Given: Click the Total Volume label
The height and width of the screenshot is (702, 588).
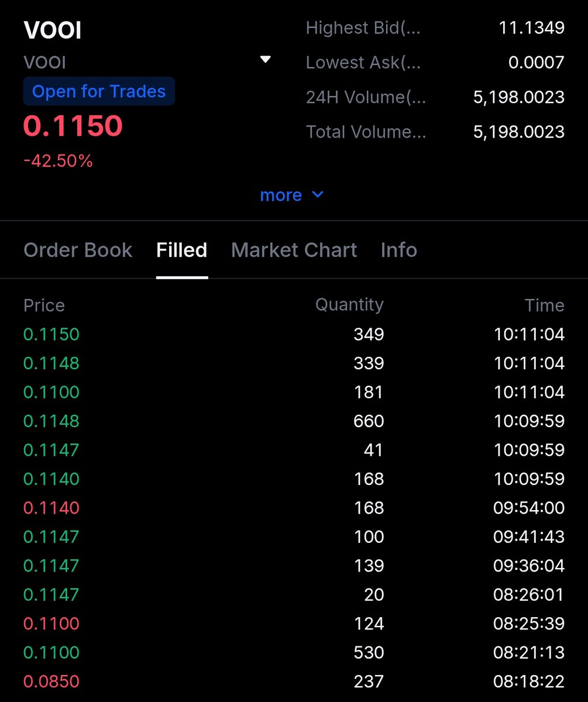Looking at the screenshot, I should 366,132.
